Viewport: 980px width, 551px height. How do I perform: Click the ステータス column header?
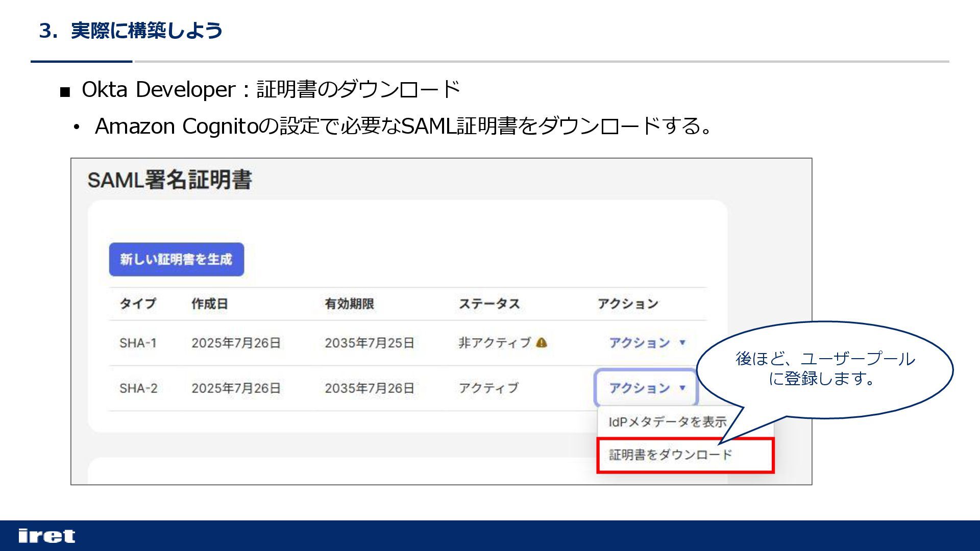point(489,304)
